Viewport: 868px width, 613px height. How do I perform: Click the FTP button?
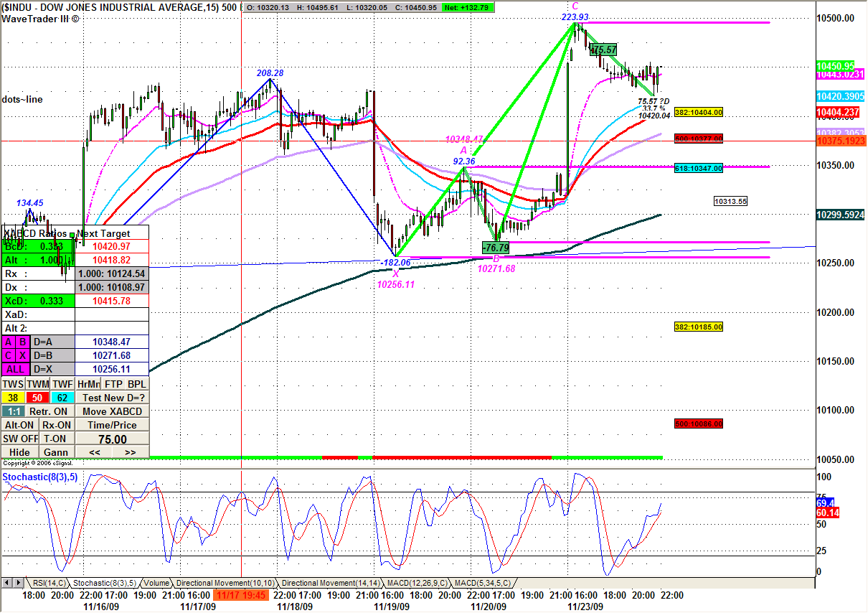click(114, 384)
